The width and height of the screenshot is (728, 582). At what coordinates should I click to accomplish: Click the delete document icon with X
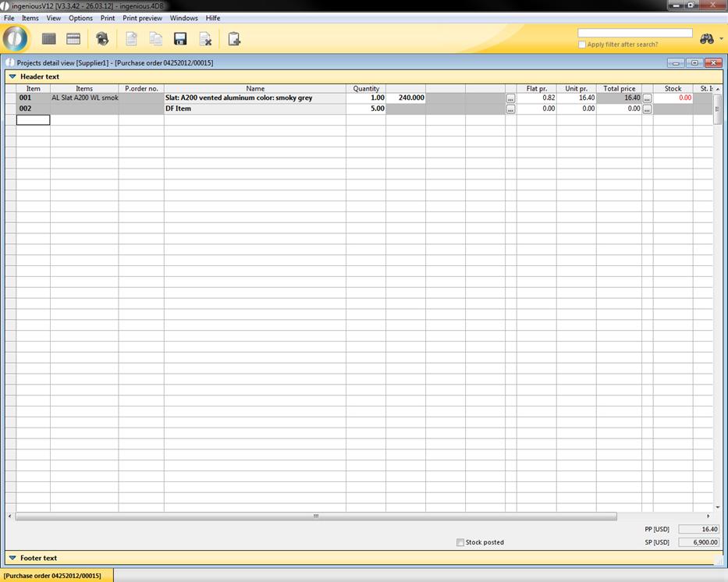coord(205,39)
